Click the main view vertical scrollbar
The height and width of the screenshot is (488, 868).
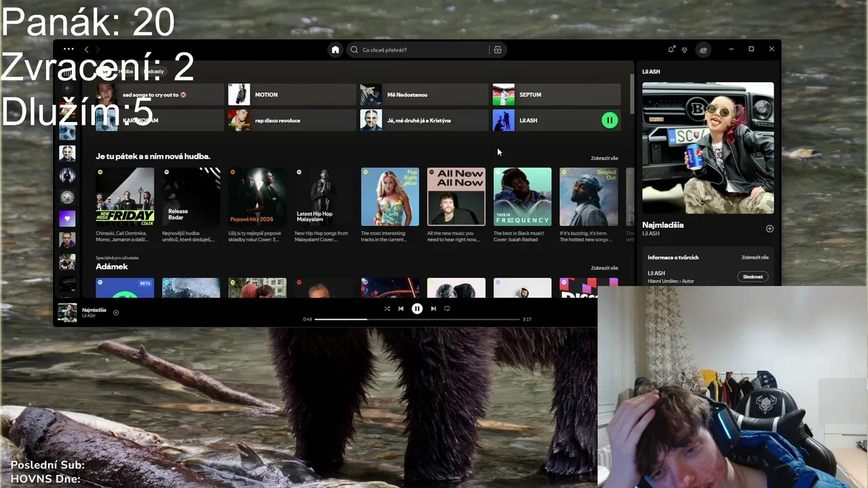(x=632, y=95)
